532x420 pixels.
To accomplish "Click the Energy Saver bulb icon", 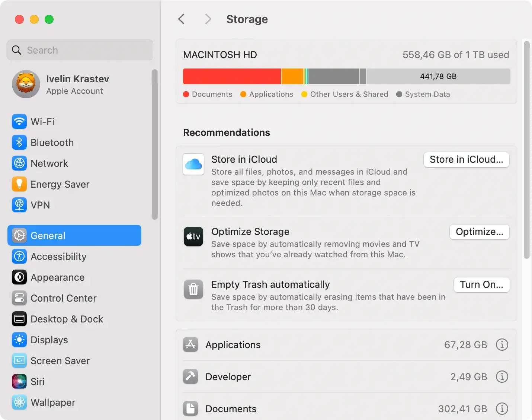I will click(19, 184).
